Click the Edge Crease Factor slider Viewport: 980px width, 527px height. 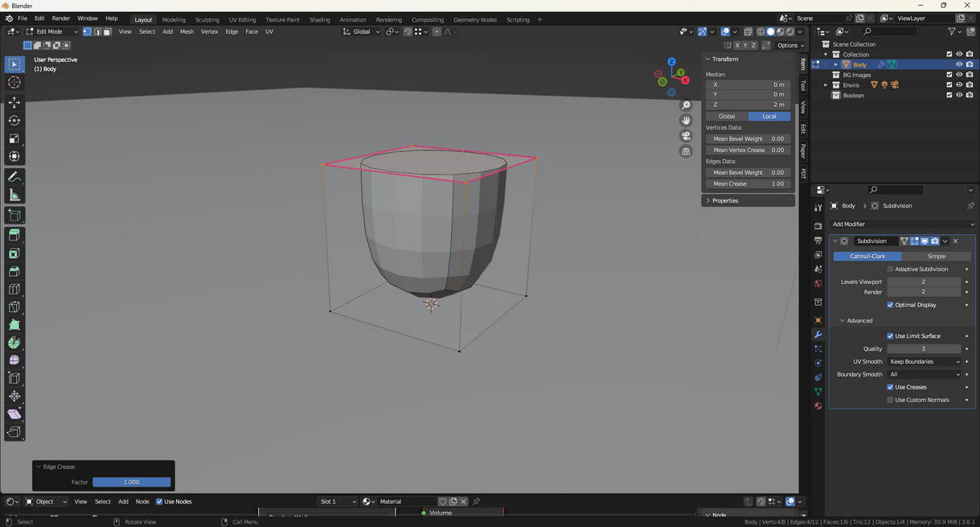click(x=131, y=482)
